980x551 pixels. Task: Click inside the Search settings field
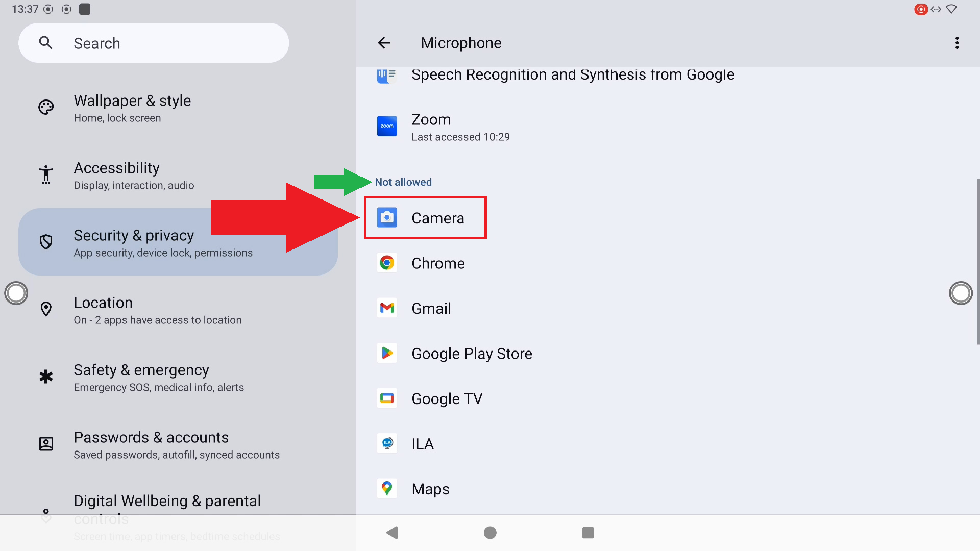click(x=153, y=43)
